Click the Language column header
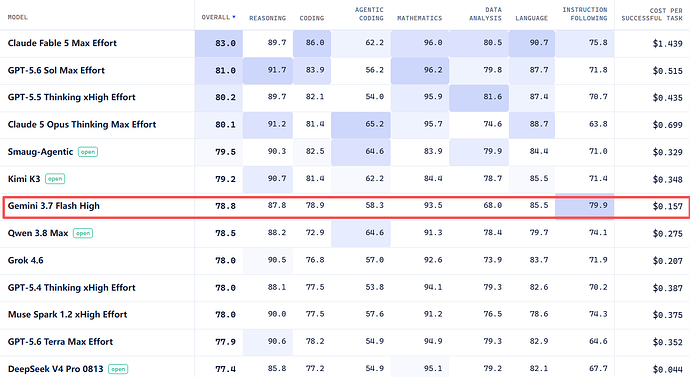Screen dimensions: 690x377 [x=532, y=18]
